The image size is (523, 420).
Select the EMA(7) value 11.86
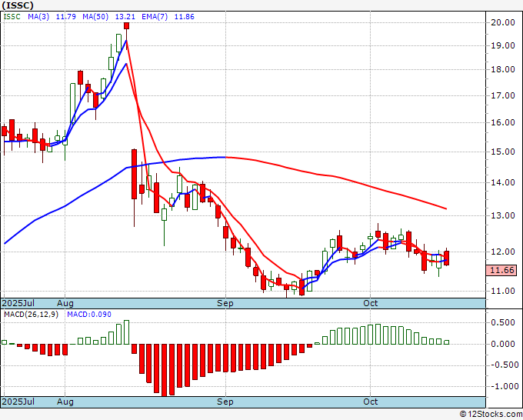(x=184, y=17)
